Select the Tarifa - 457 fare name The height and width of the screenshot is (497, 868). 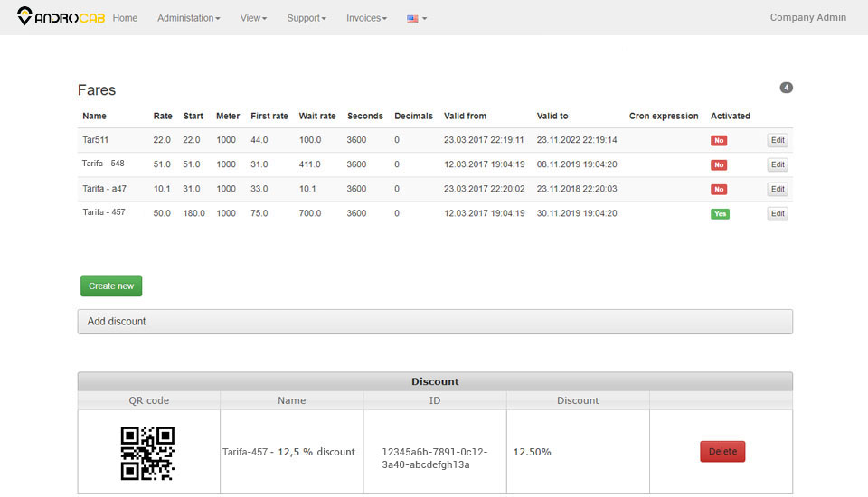[x=103, y=212]
